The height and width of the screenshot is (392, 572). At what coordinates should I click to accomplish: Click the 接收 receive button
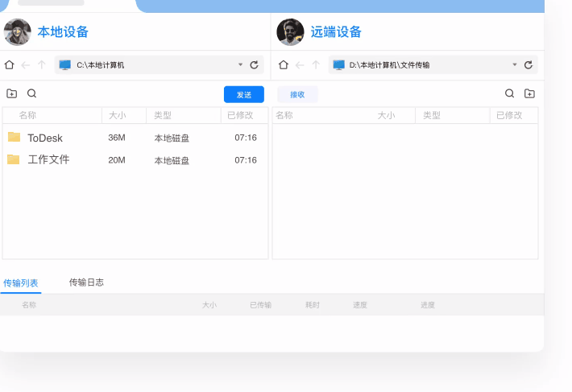click(297, 95)
